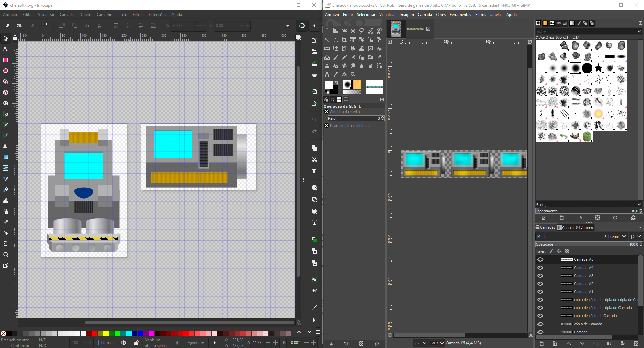Image resolution: width=644 pixels, height=348 pixels.
Task: Click Inkscape's print document icon
Action: [314, 75]
